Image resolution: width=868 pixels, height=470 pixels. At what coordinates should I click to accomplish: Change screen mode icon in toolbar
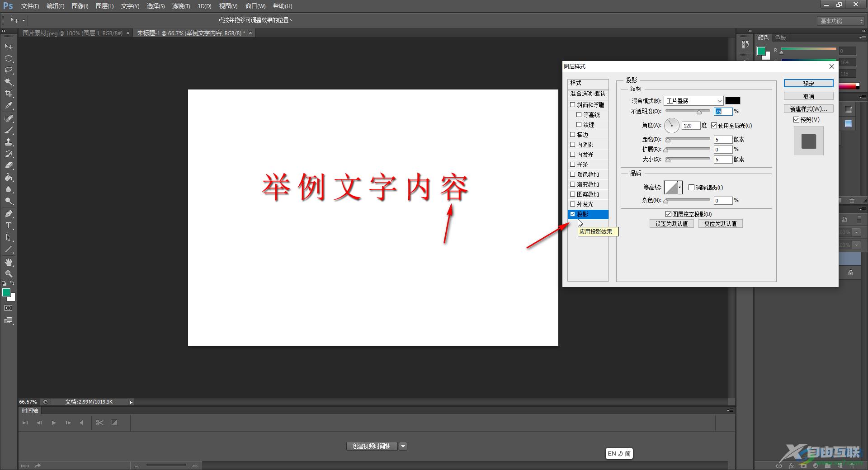[x=9, y=320]
